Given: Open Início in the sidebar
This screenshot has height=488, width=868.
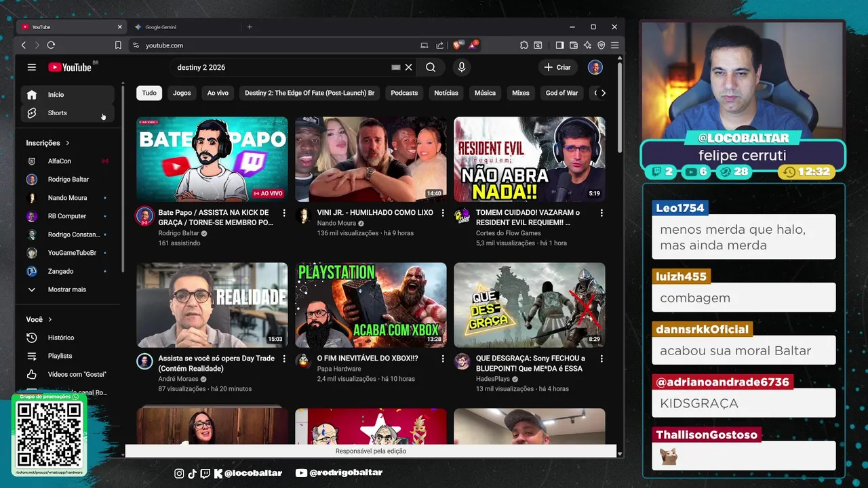Looking at the screenshot, I should pyautogui.click(x=67, y=95).
